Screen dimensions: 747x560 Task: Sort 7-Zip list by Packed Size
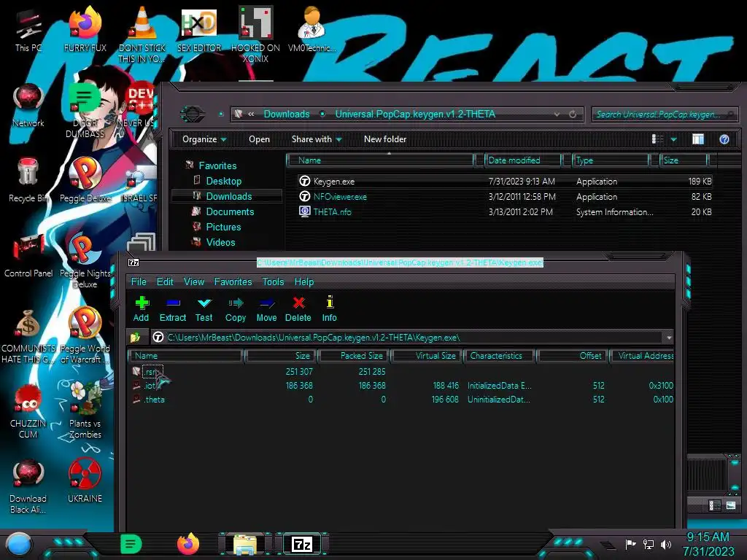point(355,356)
